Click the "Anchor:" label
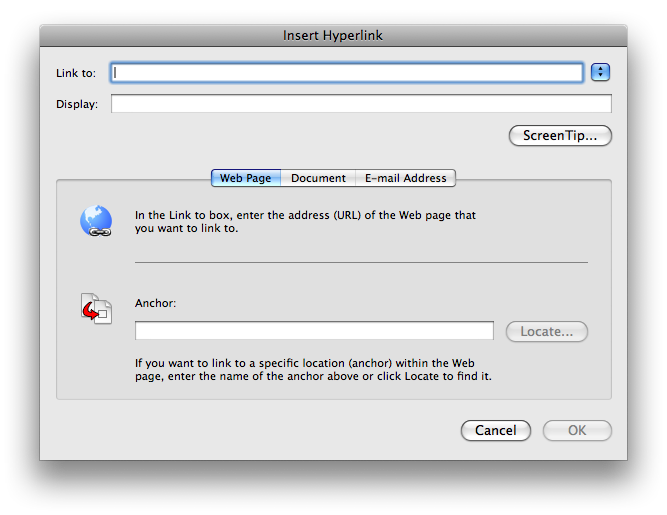This screenshot has width=667, height=515. 155,303
